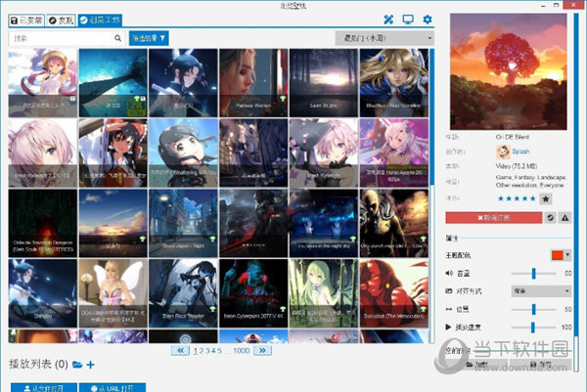Click the volume slider handle
Image resolution: width=587 pixels, height=392 pixels.
click(x=533, y=274)
